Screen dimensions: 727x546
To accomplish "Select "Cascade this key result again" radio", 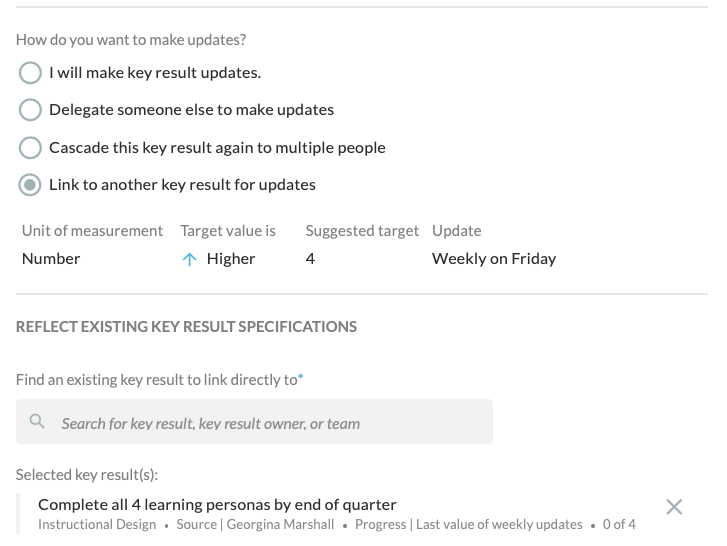I will click(x=30, y=148).
